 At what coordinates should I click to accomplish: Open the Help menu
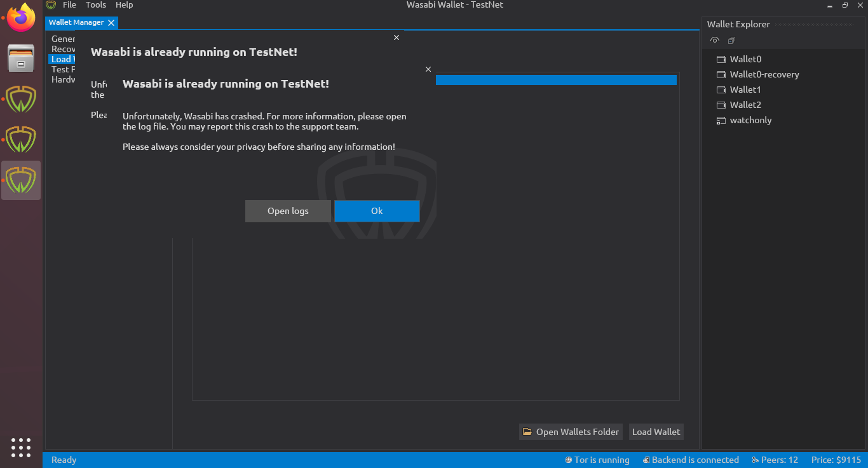tap(124, 4)
